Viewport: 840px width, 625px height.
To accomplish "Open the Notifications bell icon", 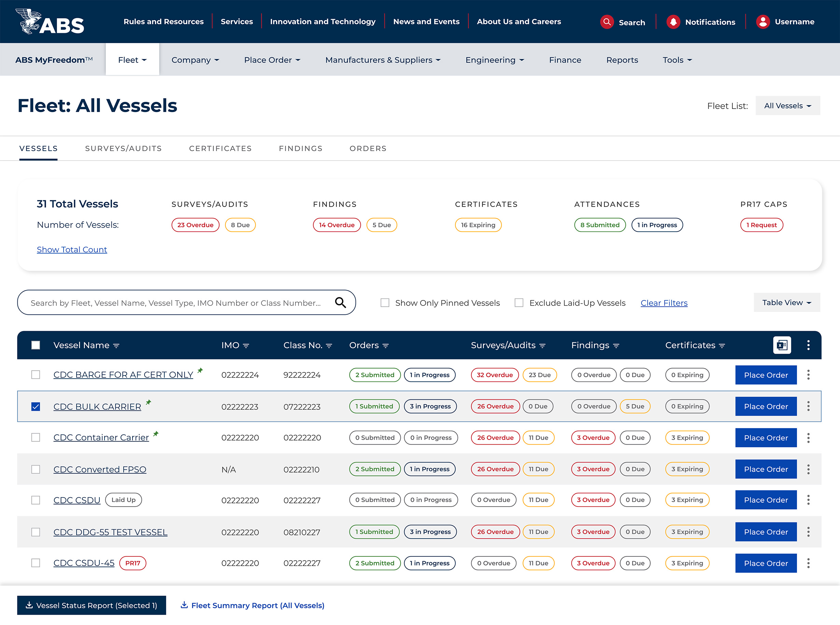I will [673, 22].
